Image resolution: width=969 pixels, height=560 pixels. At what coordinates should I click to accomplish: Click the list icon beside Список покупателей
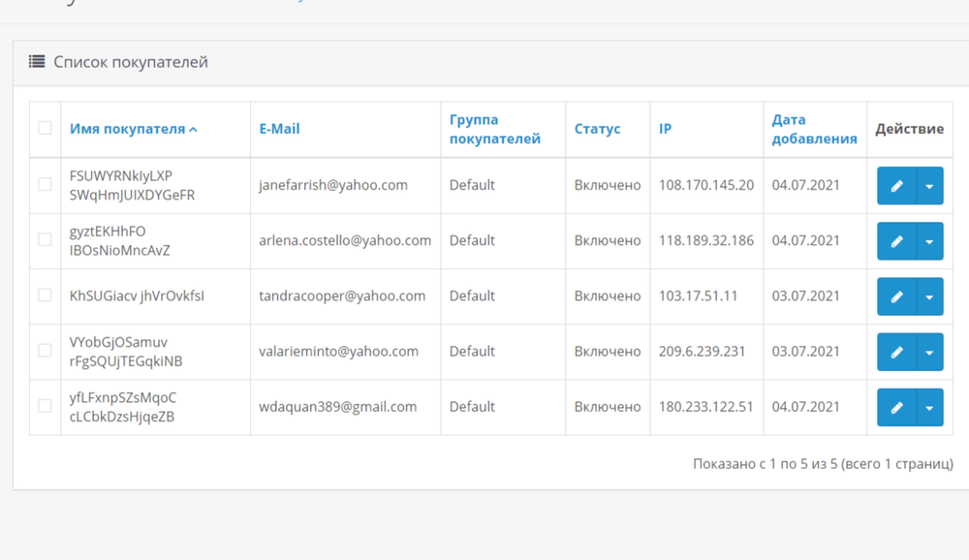pos(37,62)
